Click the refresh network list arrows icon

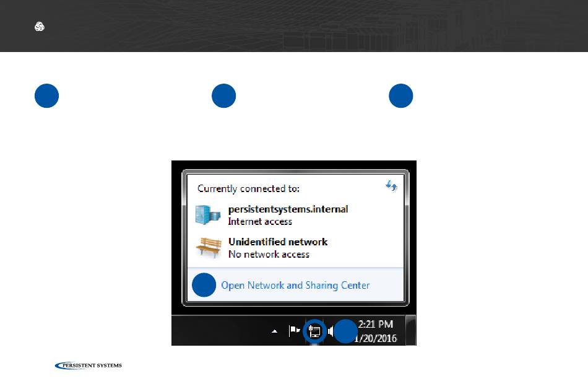pos(392,185)
